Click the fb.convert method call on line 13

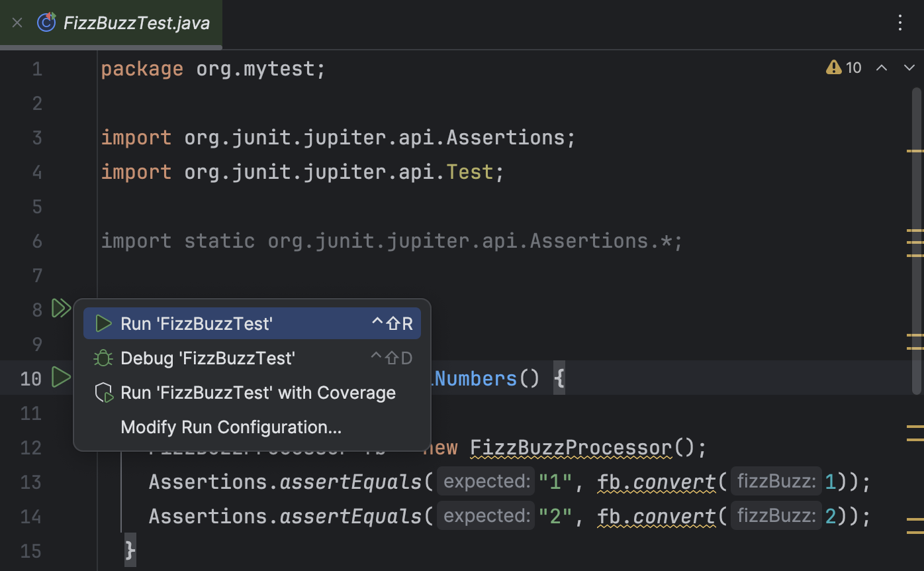tap(656, 482)
